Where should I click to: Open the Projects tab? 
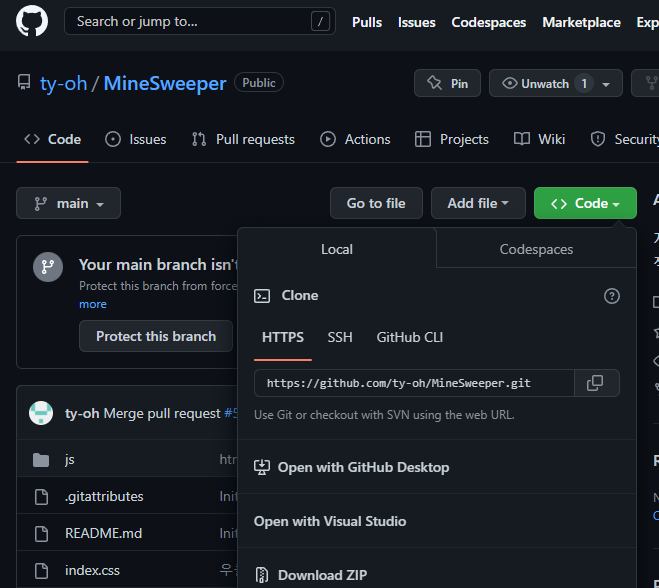(x=452, y=140)
